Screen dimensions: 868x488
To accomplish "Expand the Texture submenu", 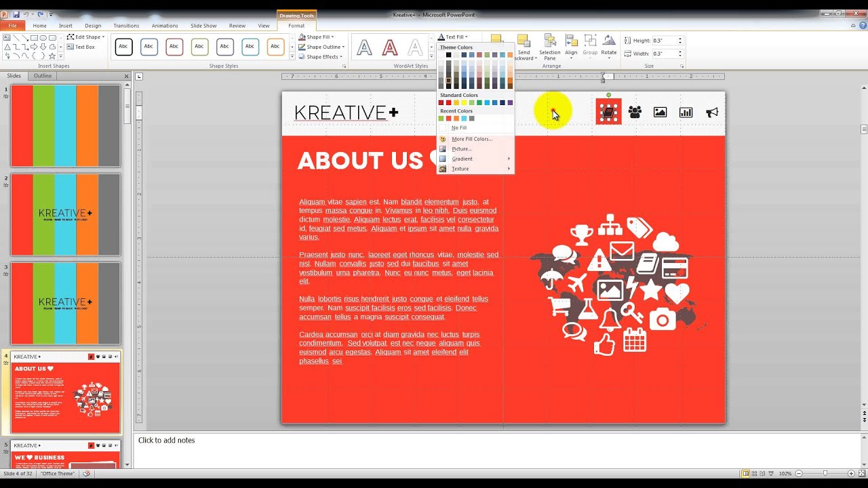I will pos(460,168).
